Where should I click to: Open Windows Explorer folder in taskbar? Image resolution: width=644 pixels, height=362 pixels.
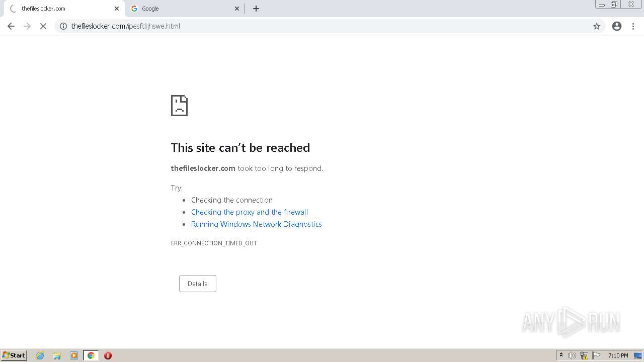[x=57, y=355]
